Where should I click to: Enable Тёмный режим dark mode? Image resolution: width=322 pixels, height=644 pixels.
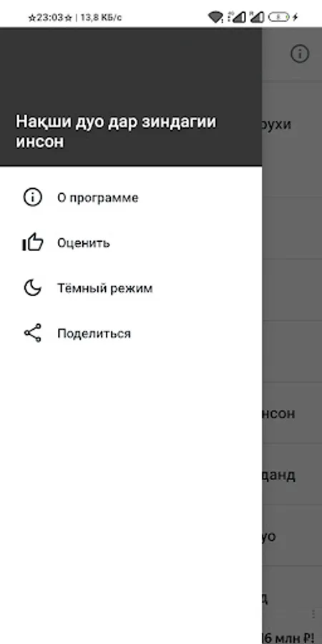pos(131,288)
